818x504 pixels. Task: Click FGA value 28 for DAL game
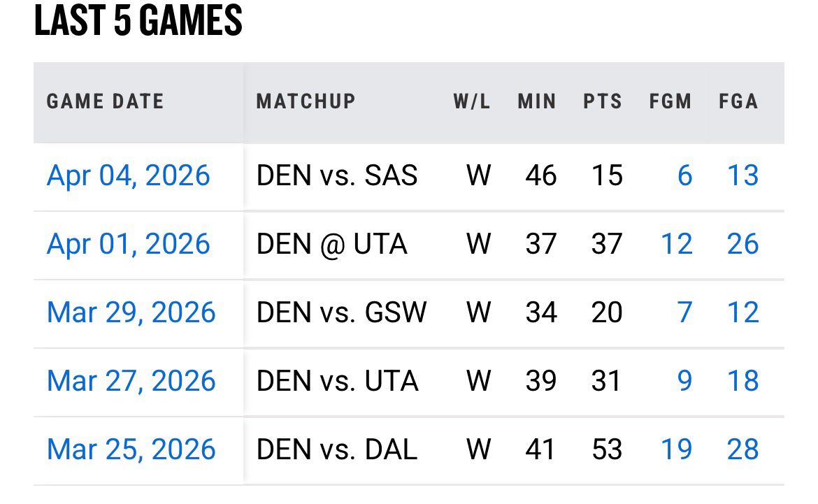(742, 449)
